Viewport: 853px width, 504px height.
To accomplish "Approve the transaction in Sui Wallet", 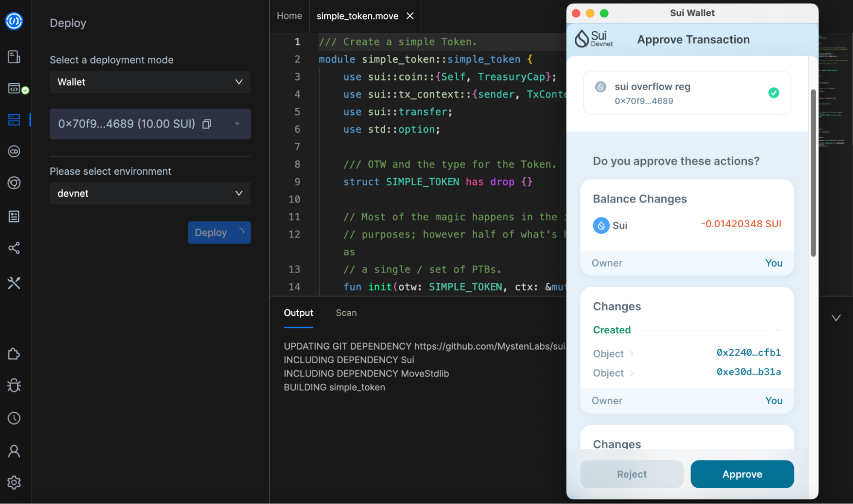I will 742,474.
